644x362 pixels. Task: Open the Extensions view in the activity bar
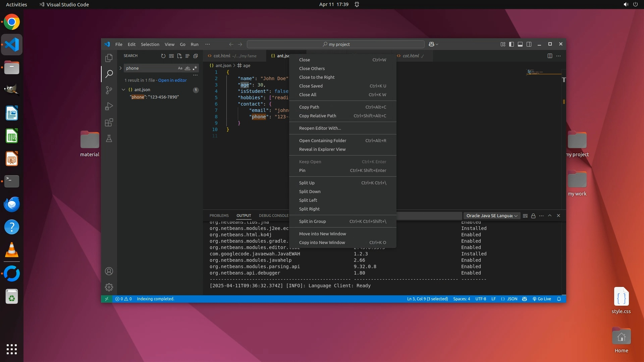[x=109, y=122]
